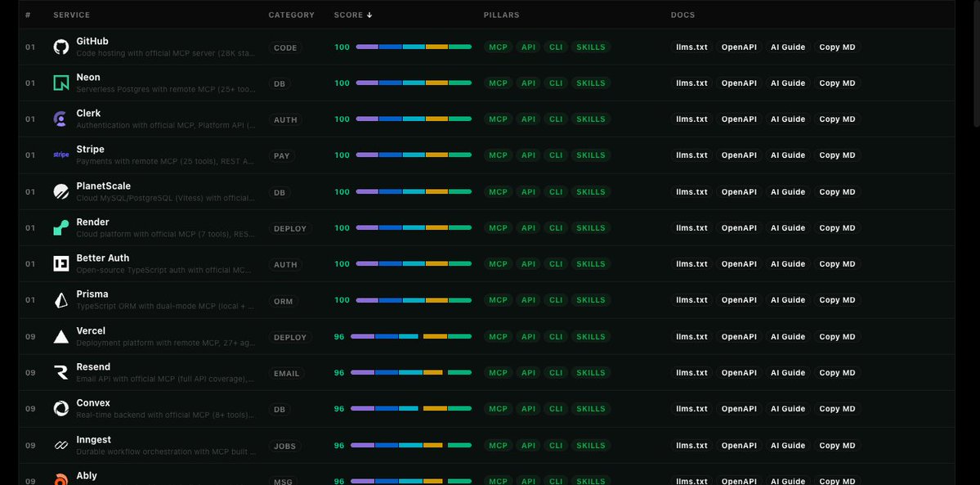The height and width of the screenshot is (485, 980).
Task: Click the CLI pillar tag for Clerk
Action: 556,119
